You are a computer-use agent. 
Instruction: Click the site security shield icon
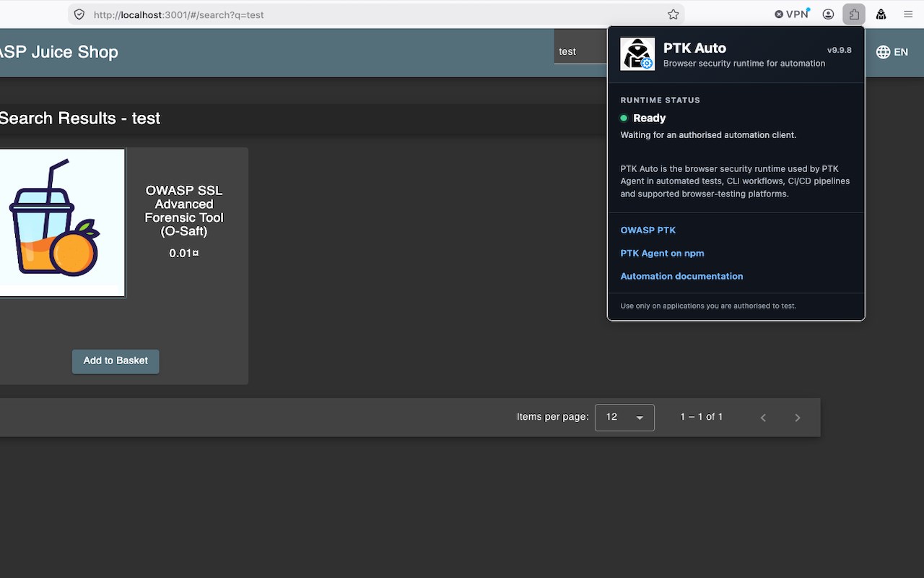pyautogui.click(x=79, y=14)
